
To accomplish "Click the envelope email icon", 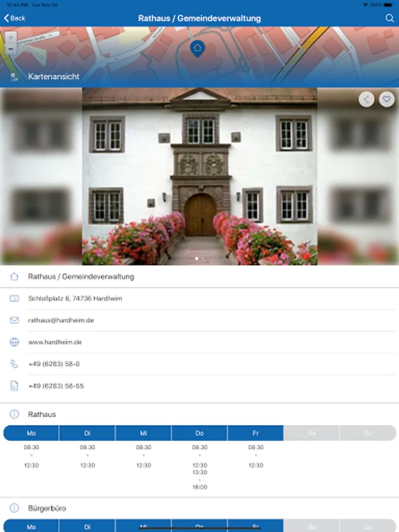I will pos(14,320).
